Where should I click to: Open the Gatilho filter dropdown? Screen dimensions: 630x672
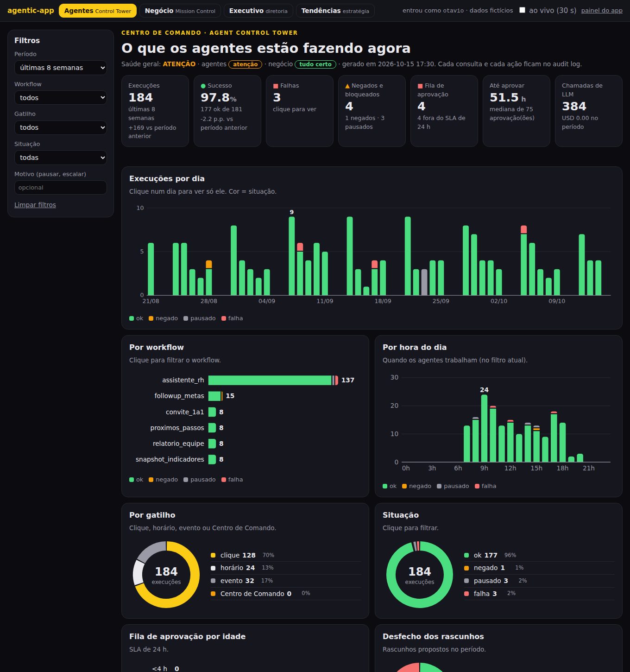click(61, 127)
